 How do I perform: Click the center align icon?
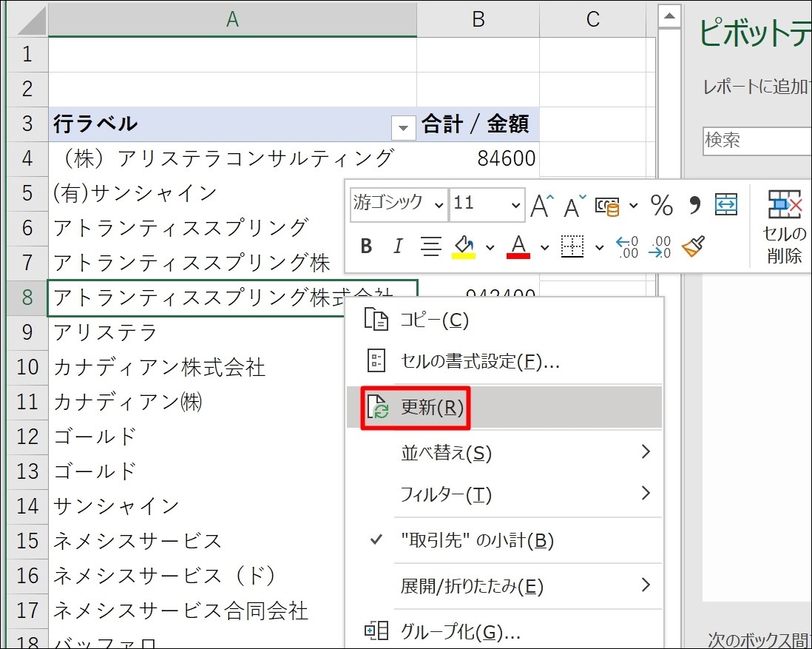(x=431, y=246)
